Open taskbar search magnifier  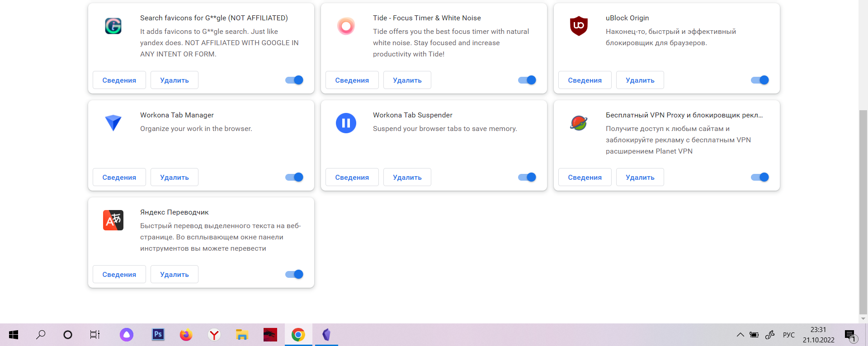coord(41,335)
